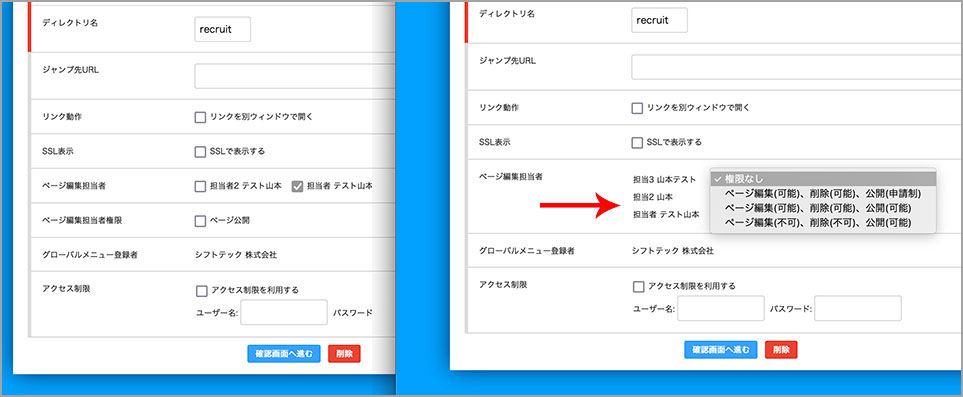The width and height of the screenshot is (963, 397).
Task: Check 担当者2 テスト山本 checkbox
Action: (x=200, y=186)
